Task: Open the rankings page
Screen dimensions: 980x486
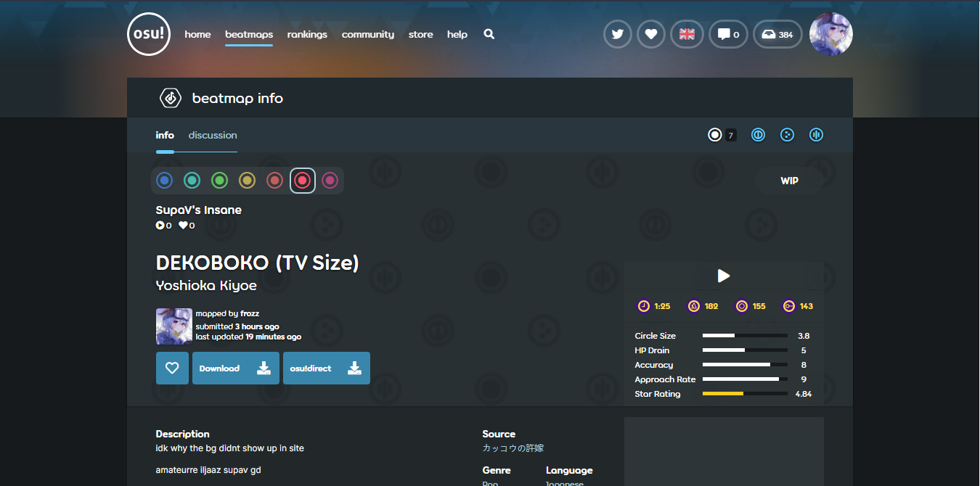Action: point(307,34)
